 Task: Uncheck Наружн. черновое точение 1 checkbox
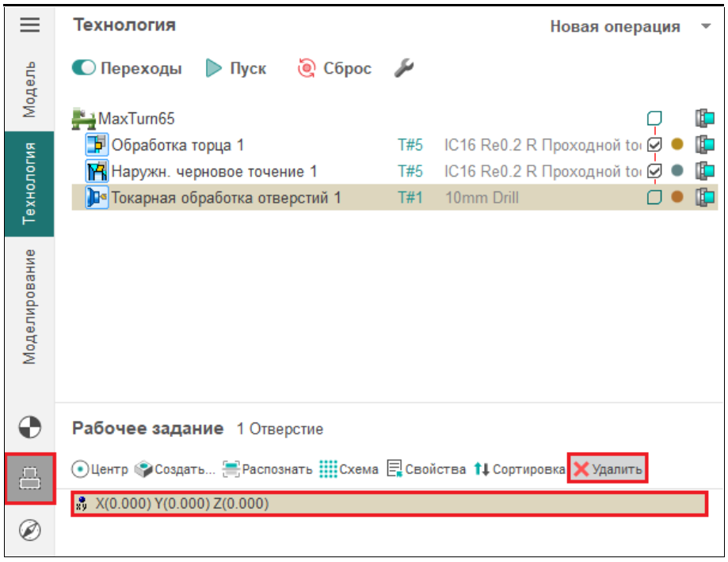pyautogui.click(x=654, y=171)
